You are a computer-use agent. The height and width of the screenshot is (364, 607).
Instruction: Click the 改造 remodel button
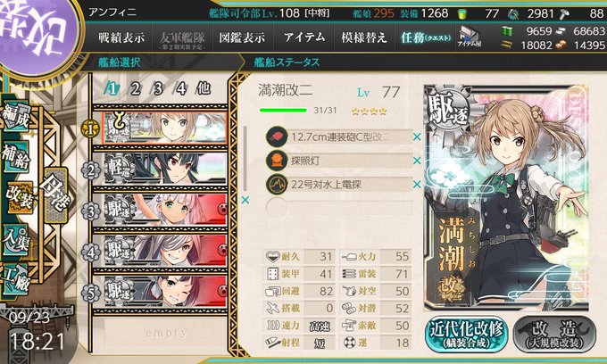click(554, 335)
